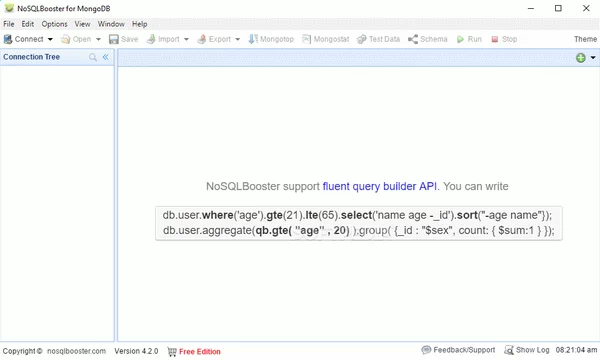
Task: Expand the Import dropdown arrow
Action: click(x=186, y=39)
